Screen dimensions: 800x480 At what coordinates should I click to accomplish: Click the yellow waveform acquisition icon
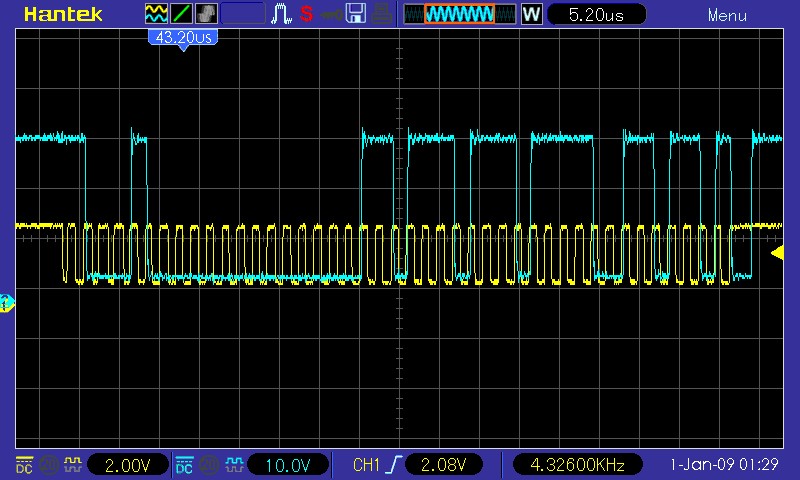pyautogui.click(x=157, y=14)
